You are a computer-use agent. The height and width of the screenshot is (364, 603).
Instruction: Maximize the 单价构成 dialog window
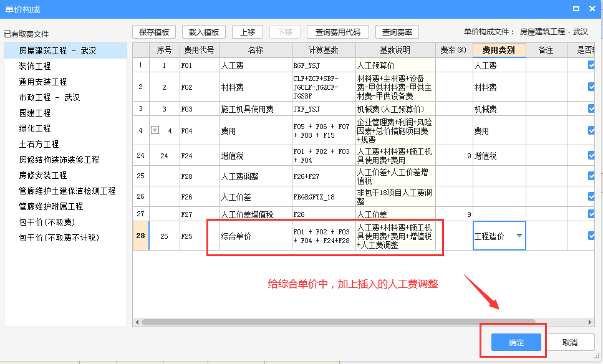click(576, 9)
